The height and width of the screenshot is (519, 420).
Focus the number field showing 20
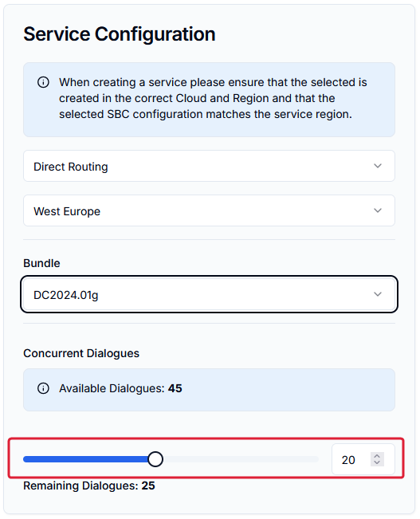click(363, 459)
